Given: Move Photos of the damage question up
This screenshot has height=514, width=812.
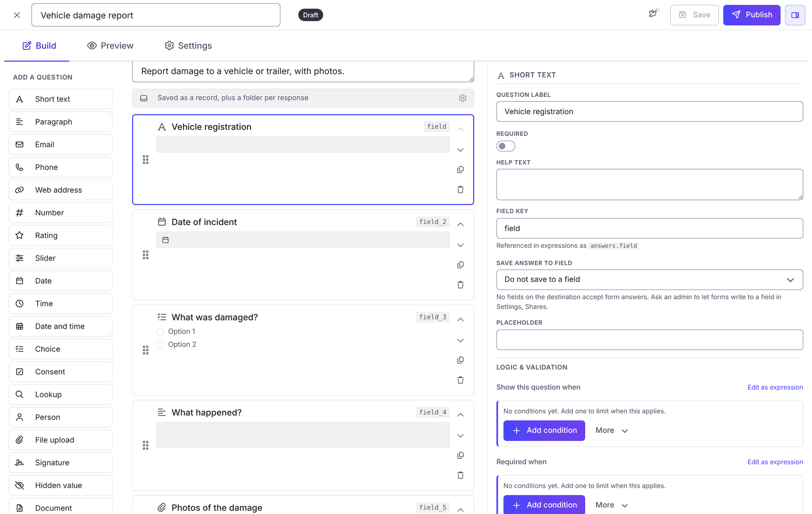Looking at the screenshot, I should click(x=461, y=509).
